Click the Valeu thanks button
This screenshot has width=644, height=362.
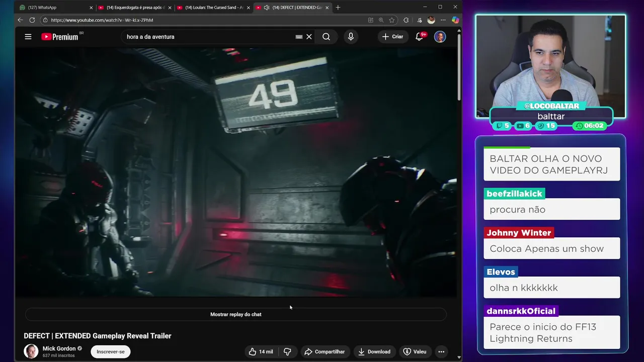(415, 352)
